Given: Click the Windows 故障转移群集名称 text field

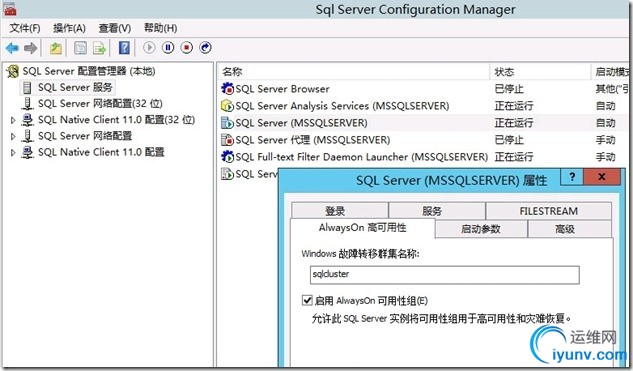Looking at the screenshot, I should (x=444, y=275).
